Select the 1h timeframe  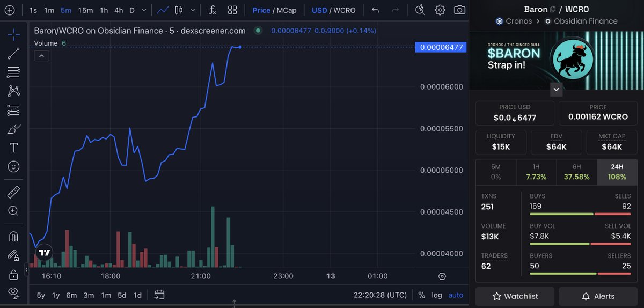click(x=104, y=10)
